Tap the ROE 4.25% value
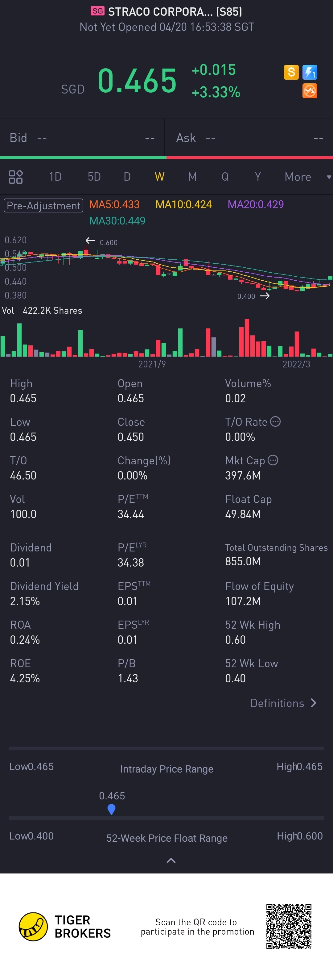Screen dimensions: 333x980 25,678
